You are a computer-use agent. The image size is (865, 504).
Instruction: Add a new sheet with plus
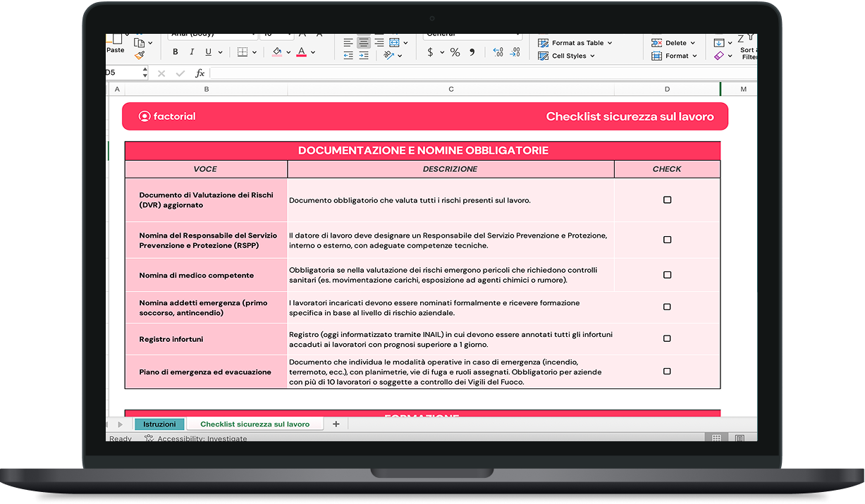[x=336, y=424]
